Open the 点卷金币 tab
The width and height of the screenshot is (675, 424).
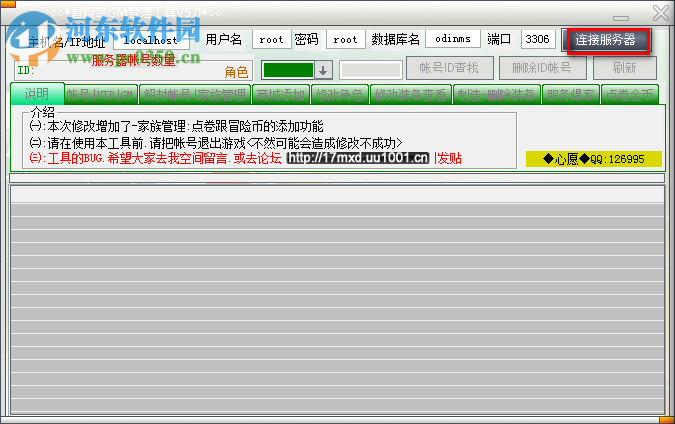point(629,95)
